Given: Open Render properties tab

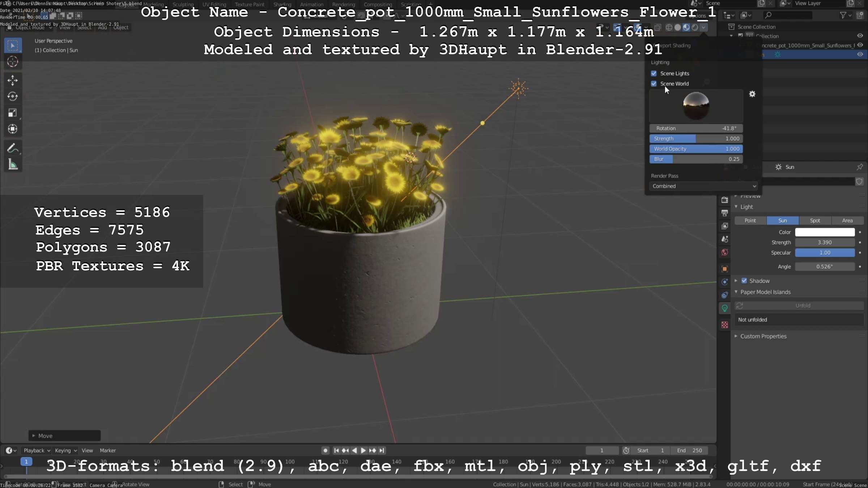Looking at the screenshot, I should click(x=725, y=200).
